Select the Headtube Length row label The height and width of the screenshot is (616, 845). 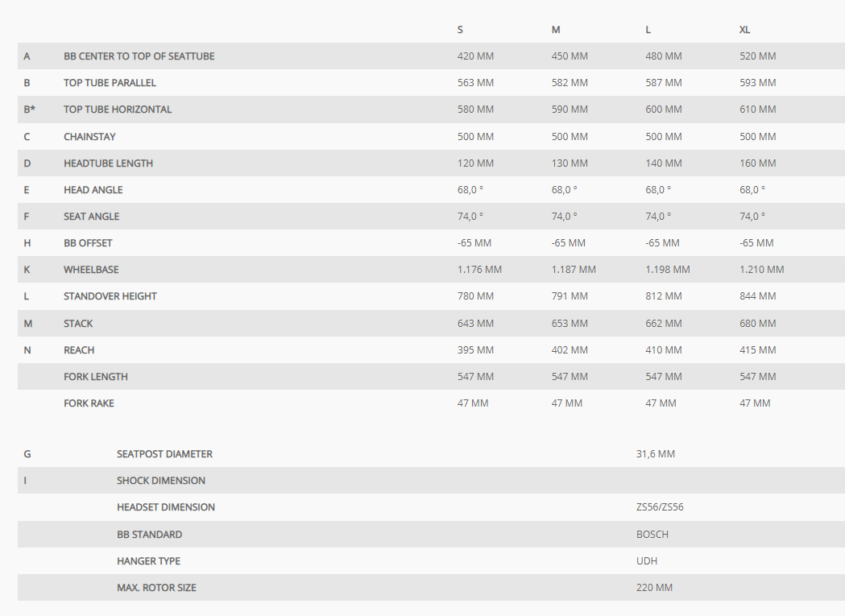coord(108,163)
